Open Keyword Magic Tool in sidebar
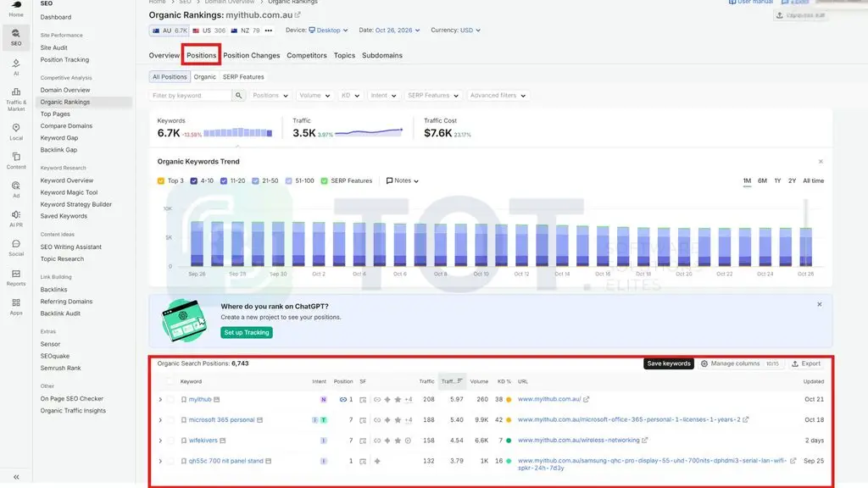The height and width of the screenshot is (488, 868). [69, 192]
